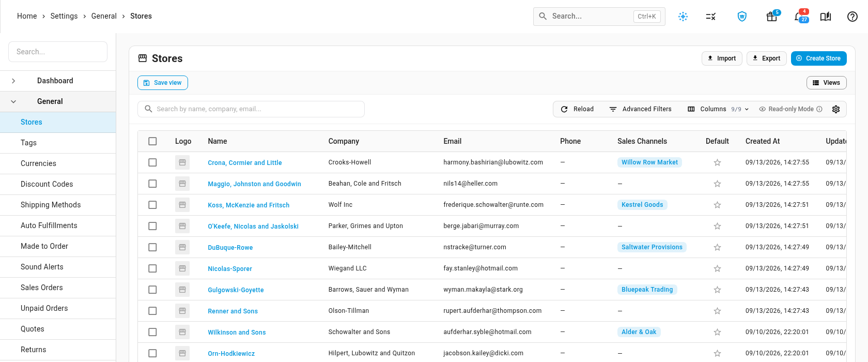Click the store icon beside Stores heading
This screenshot has height=362, width=868.
[x=143, y=58]
